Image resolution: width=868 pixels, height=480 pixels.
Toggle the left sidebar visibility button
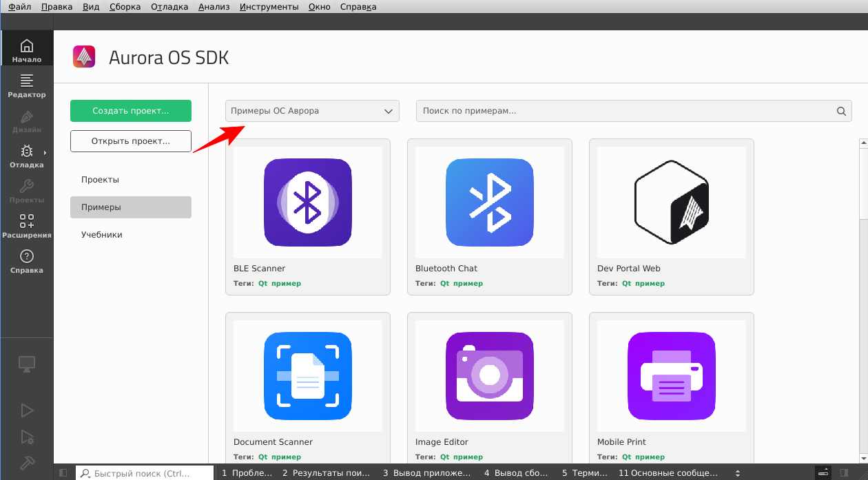[63, 473]
